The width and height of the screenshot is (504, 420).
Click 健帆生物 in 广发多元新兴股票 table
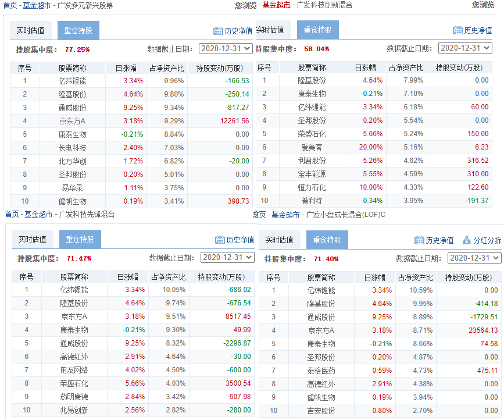[x=72, y=201]
